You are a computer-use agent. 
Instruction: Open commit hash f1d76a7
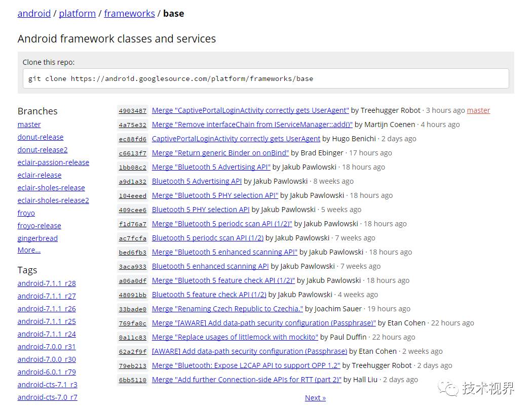(x=133, y=224)
